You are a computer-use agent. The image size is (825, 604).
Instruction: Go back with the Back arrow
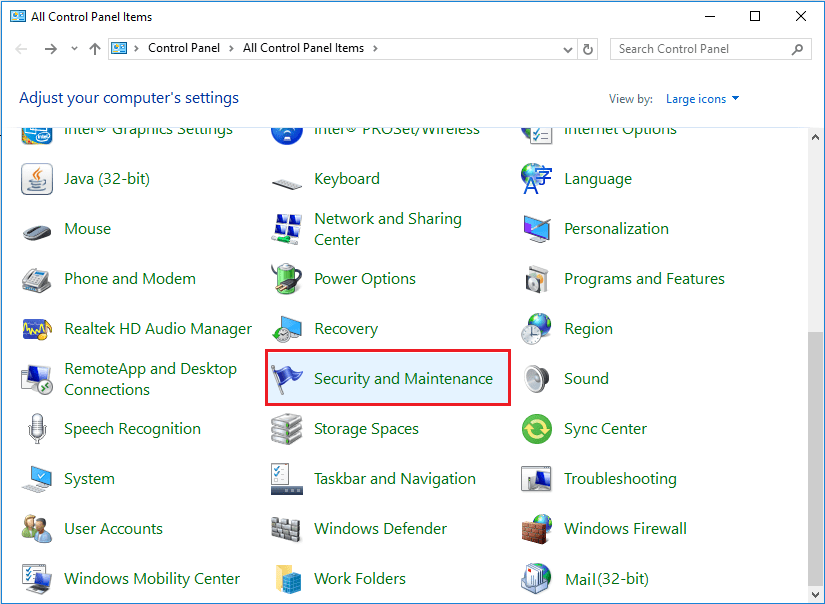pyautogui.click(x=21, y=49)
